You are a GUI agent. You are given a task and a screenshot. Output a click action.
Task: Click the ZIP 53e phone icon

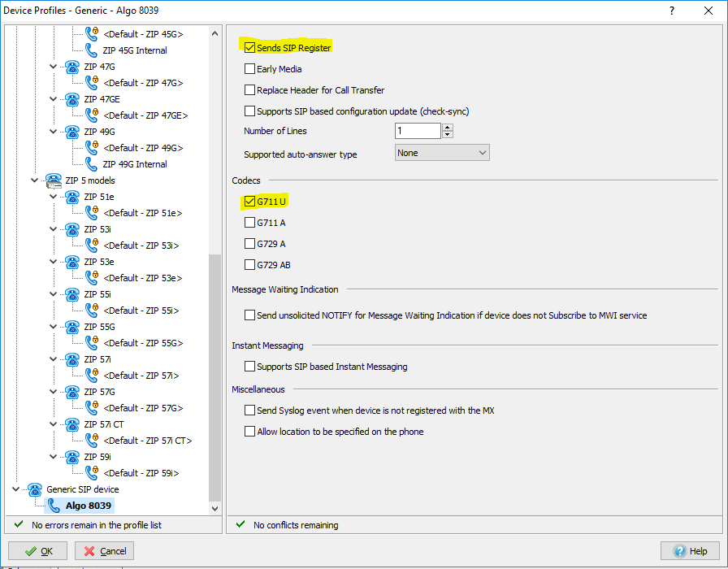coord(72,262)
